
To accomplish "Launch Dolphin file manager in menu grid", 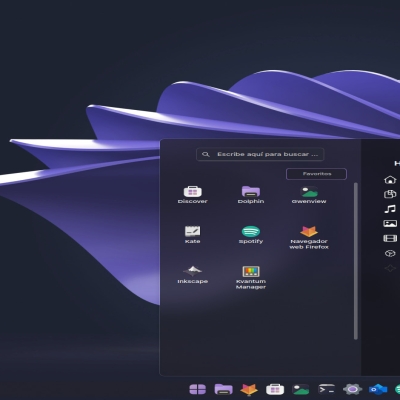I will (251, 195).
